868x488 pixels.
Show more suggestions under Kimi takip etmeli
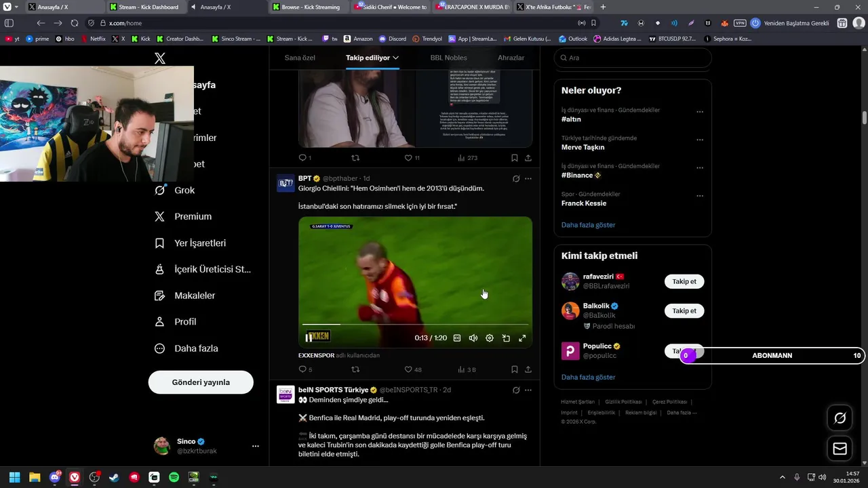[x=589, y=378]
